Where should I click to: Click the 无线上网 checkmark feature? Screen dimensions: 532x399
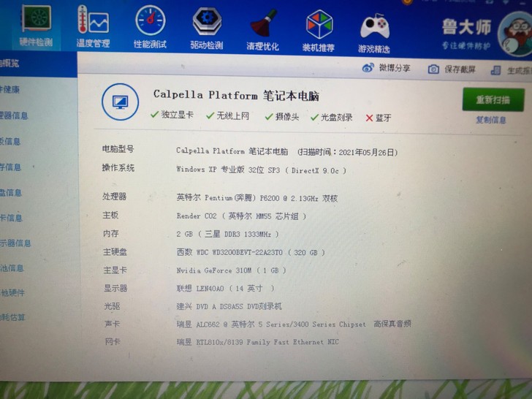228,115
